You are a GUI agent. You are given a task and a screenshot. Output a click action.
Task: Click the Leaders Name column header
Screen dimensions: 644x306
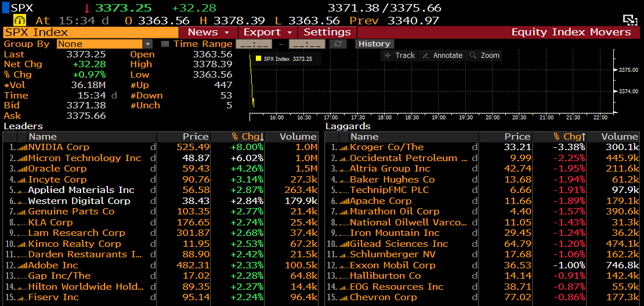pos(92,137)
